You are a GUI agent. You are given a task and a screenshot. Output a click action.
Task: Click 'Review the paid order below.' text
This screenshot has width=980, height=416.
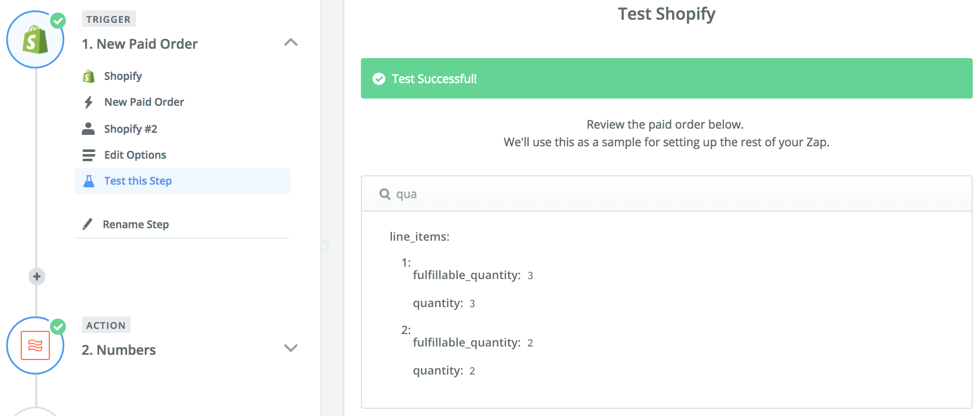665,124
